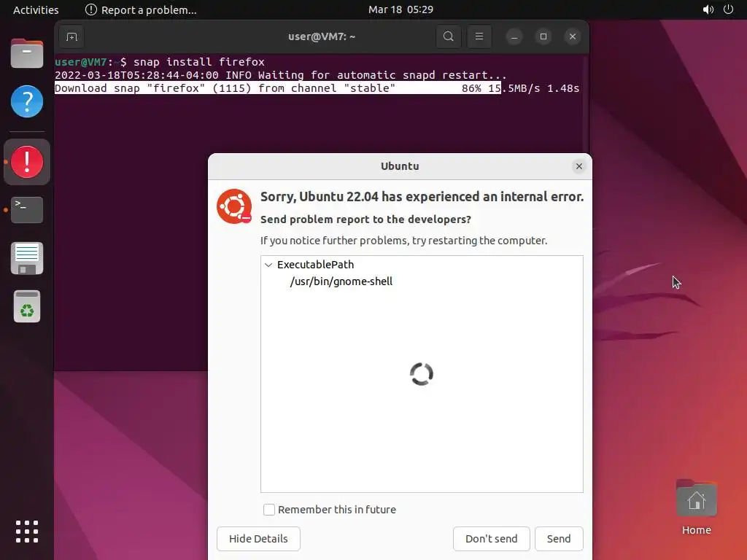
Task: Open the Home folder on the desktop
Action: pyautogui.click(x=696, y=507)
